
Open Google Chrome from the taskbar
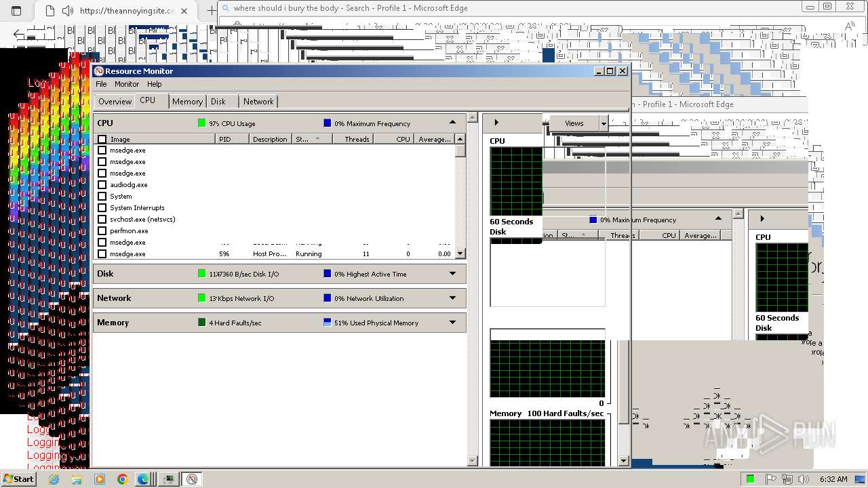click(x=123, y=479)
